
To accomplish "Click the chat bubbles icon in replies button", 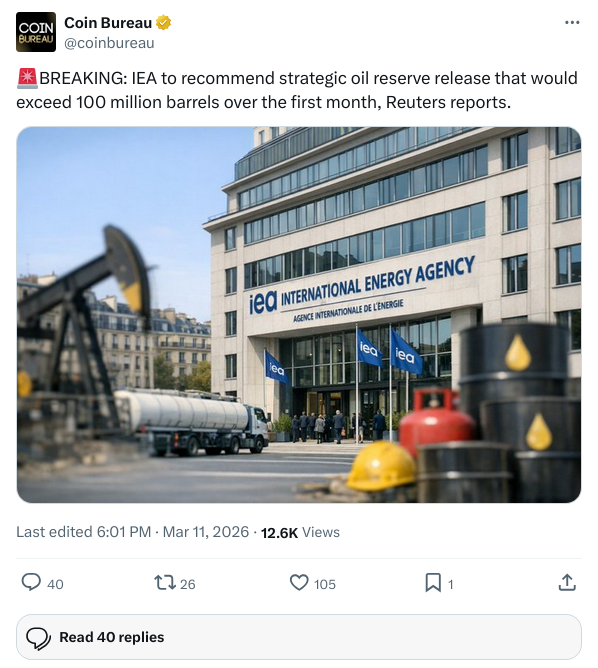I will click(x=38, y=638).
